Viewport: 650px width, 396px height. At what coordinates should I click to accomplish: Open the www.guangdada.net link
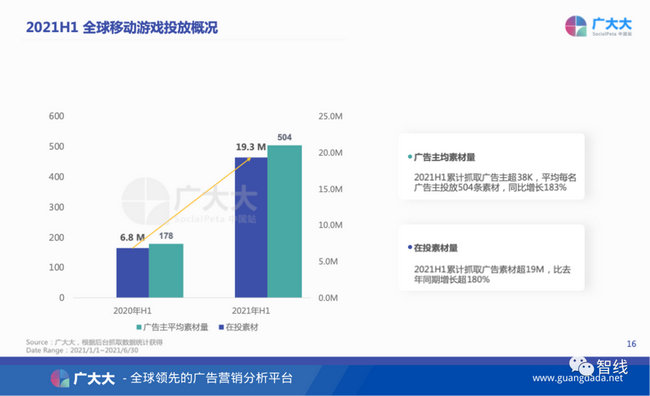coord(577,378)
